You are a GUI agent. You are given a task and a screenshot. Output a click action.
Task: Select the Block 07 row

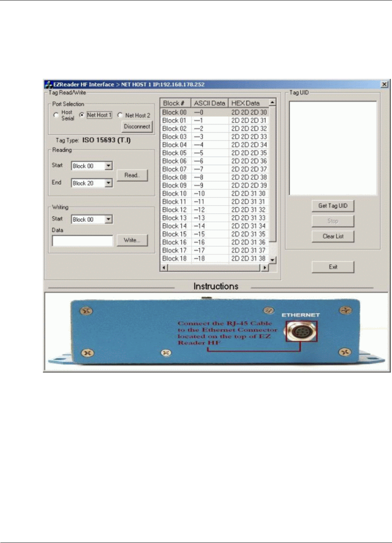pyautogui.click(x=215, y=169)
